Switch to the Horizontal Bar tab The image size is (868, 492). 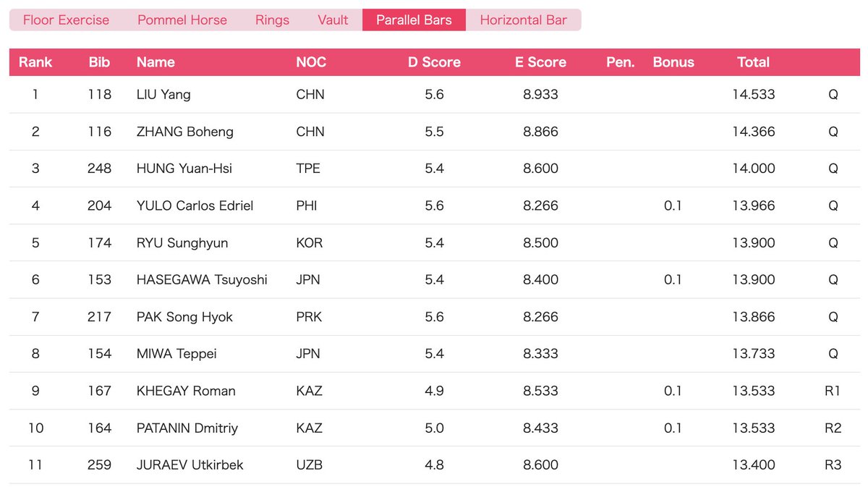[x=524, y=20]
